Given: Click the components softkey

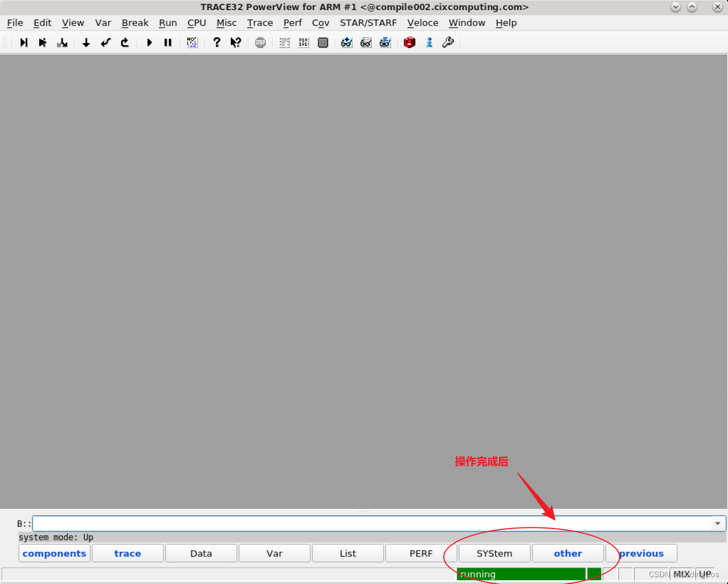Looking at the screenshot, I should 54,553.
